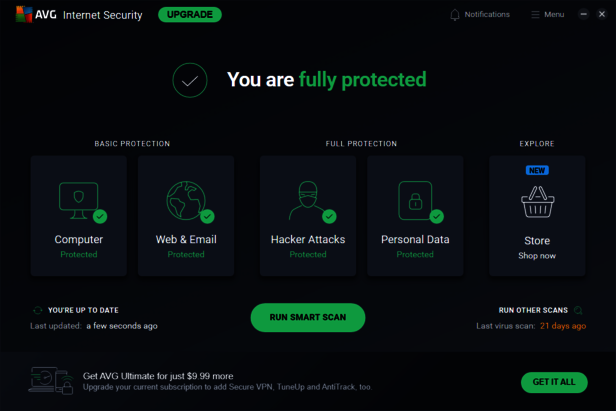Click the GET IT ALL button

point(553,382)
